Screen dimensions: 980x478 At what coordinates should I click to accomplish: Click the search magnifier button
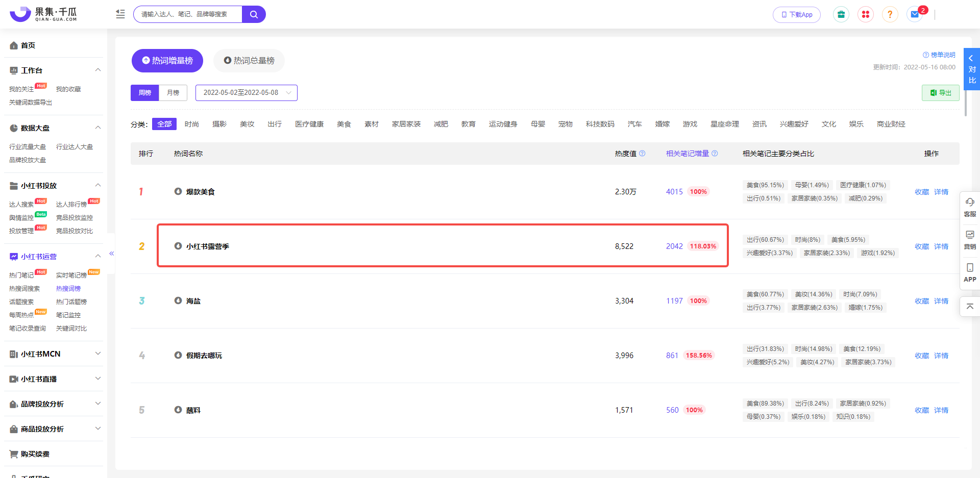pos(254,14)
